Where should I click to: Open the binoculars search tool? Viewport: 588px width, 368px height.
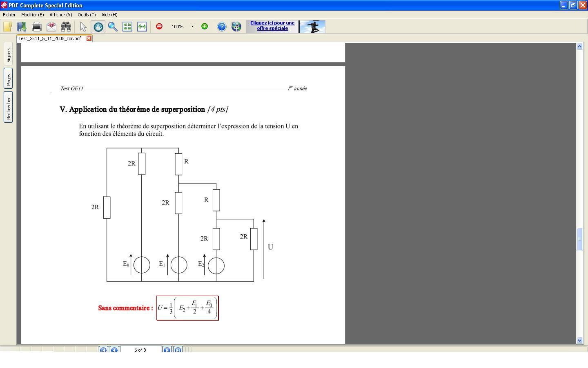66,27
